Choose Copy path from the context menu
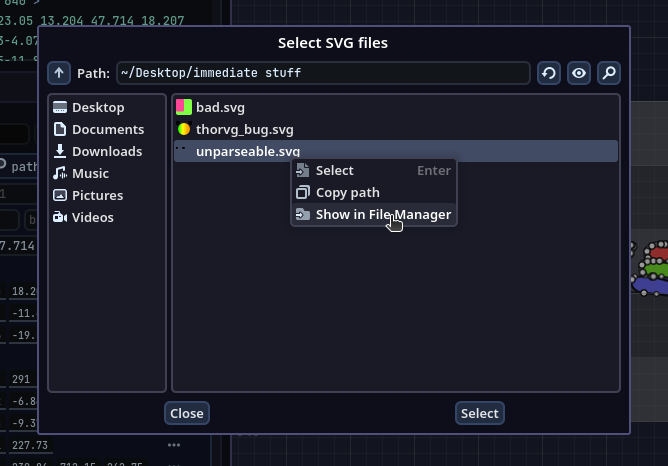The width and height of the screenshot is (668, 466). pyautogui.click(x=347, y=192)
